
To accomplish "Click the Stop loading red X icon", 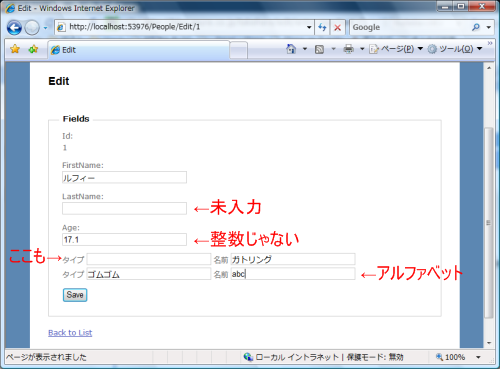I will tap(337, 27).
